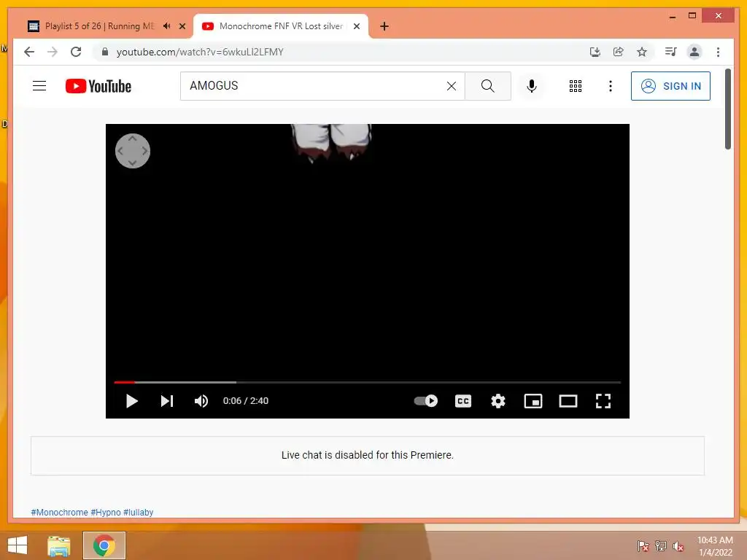Image resolution: width=747 pixels, height=560 pixels.
Task: Click the Chrome forward arrow
Action: click(x=53, y=52)
